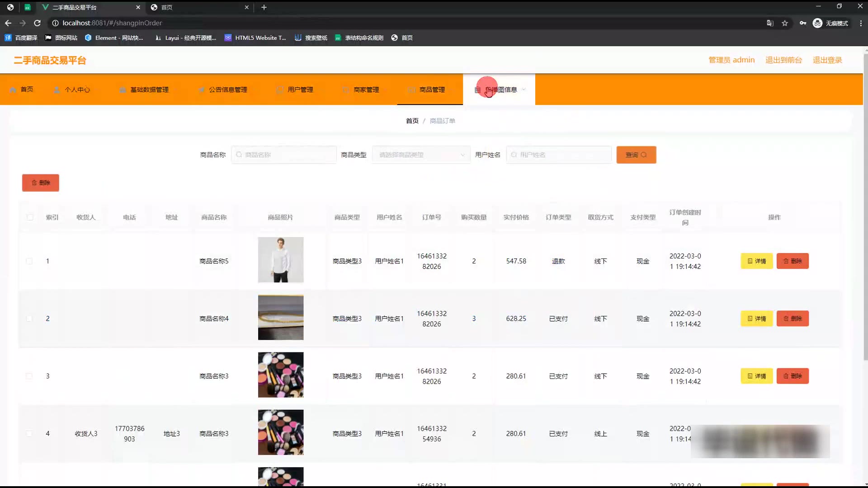Open the HTML5 Website bookmark
Viewport: 868px width, 488px height.
click(x=255, y=38)
